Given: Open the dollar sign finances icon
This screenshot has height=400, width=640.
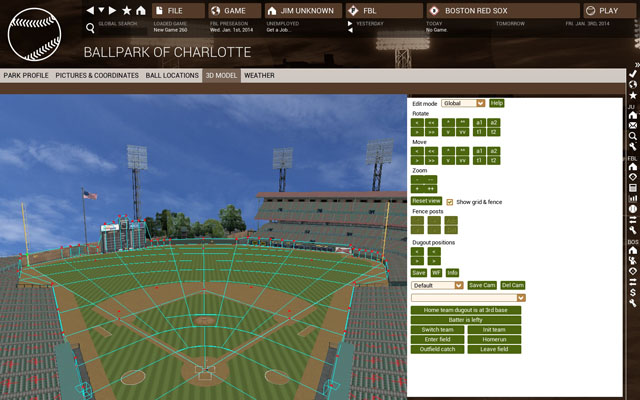Looking at the screenshot, I should (x=633, y=292).
